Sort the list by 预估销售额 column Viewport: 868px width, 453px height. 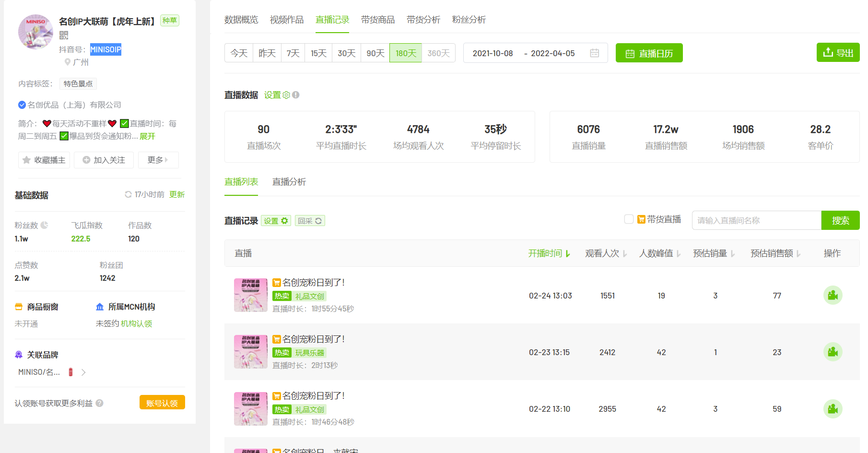tap(775, 253)
